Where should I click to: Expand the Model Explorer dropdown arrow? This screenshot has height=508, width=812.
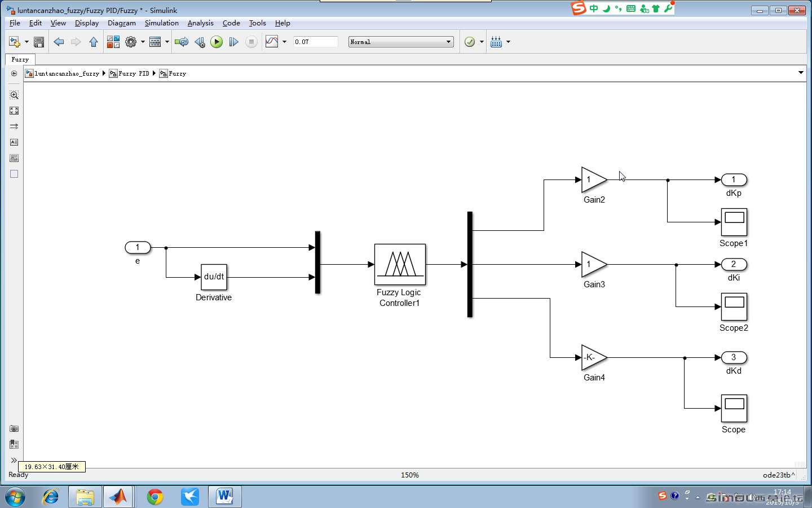coord(167,42)
